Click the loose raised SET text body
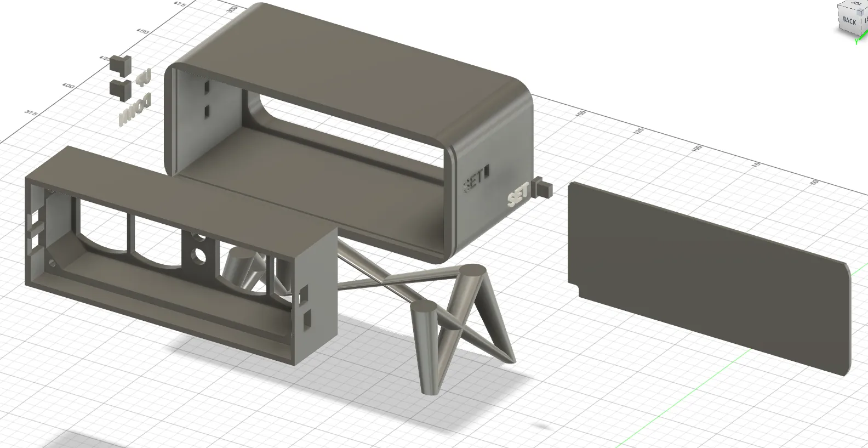 coord(518,195)
